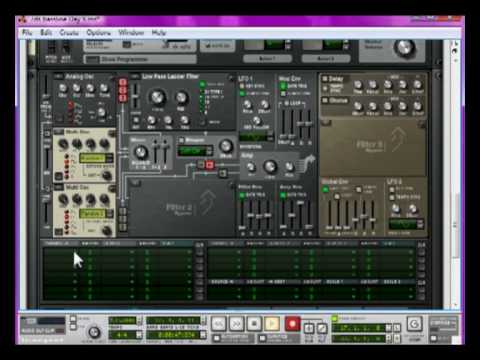Click the Filter 1 Inv button
This screenshot has height=360, width=480.
[x=136, y=120]
